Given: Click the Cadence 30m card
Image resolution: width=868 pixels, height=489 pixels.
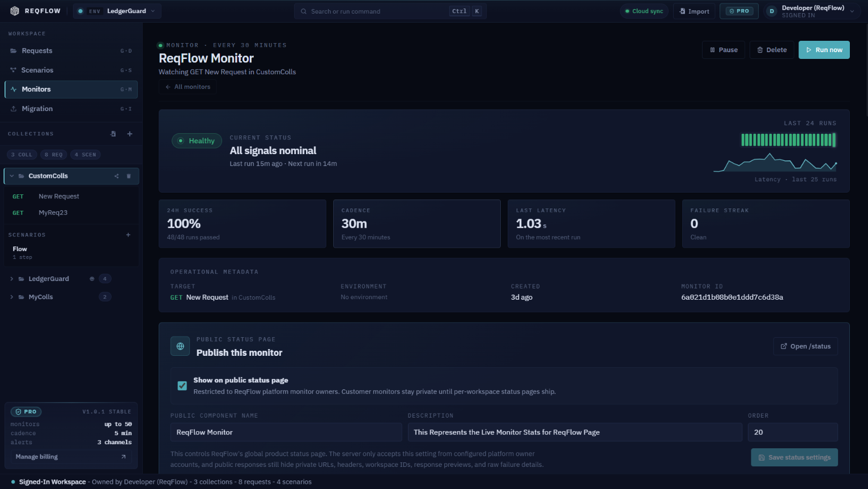Looking at the screenshot, I should [417, 224].
